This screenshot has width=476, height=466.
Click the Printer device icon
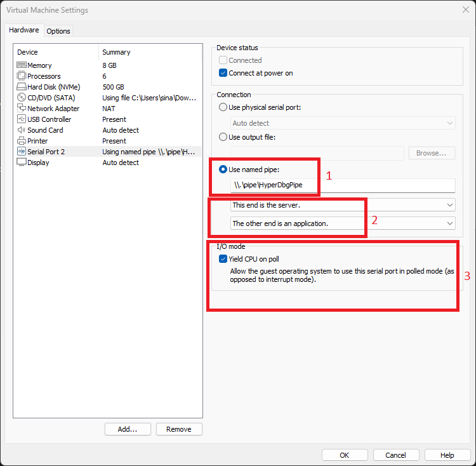[21, 141]
